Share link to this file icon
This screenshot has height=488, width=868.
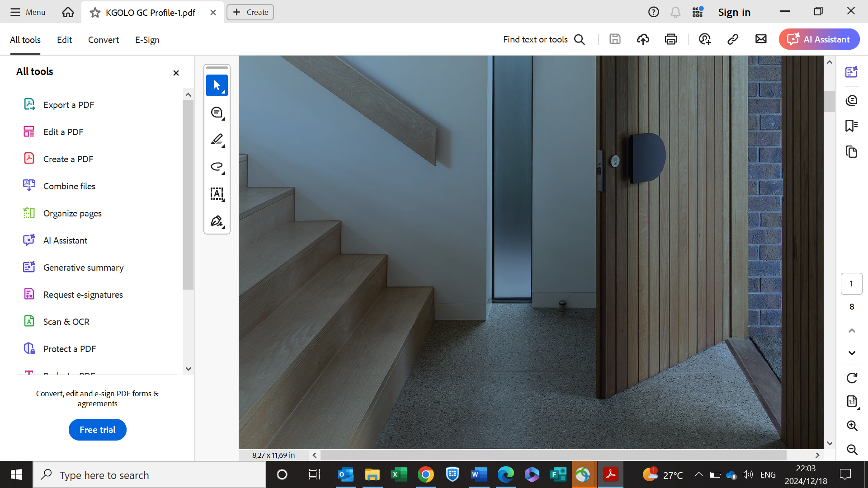click(x=733, y=39)
